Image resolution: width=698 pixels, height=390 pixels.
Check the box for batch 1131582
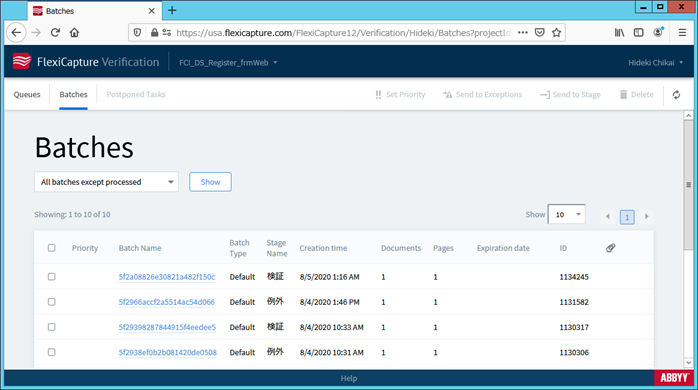52,302
